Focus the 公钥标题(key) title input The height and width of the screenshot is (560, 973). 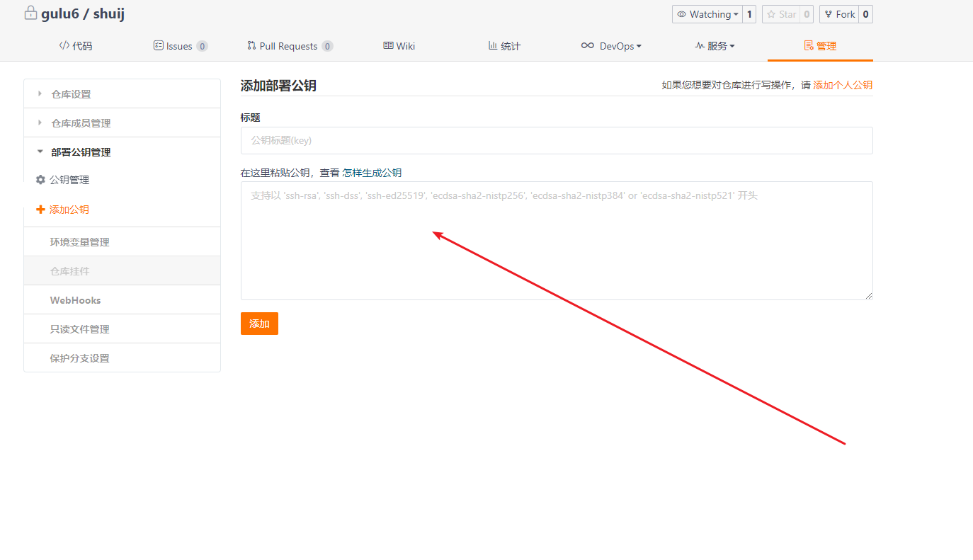tap(557, 140)
